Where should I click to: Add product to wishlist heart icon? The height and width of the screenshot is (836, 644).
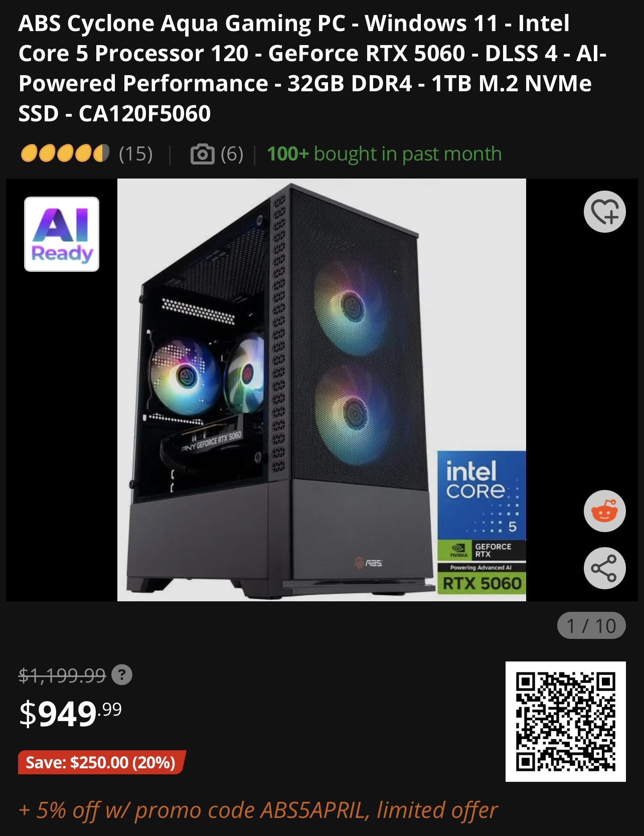pyautogui.click(x=604, y=212)
